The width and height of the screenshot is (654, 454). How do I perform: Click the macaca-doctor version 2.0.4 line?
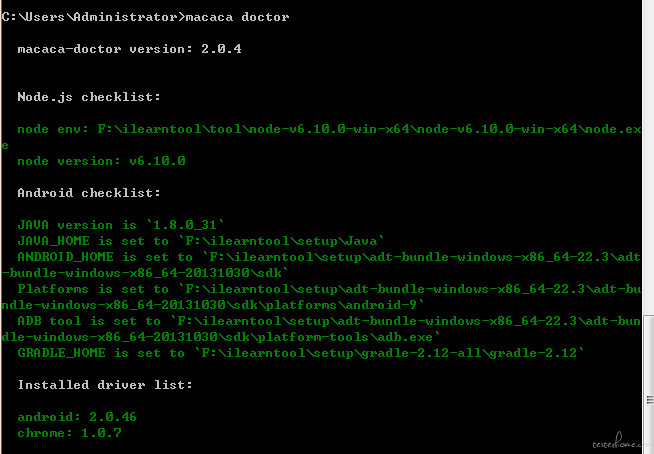pyautogui.click(x=129, y=49)
